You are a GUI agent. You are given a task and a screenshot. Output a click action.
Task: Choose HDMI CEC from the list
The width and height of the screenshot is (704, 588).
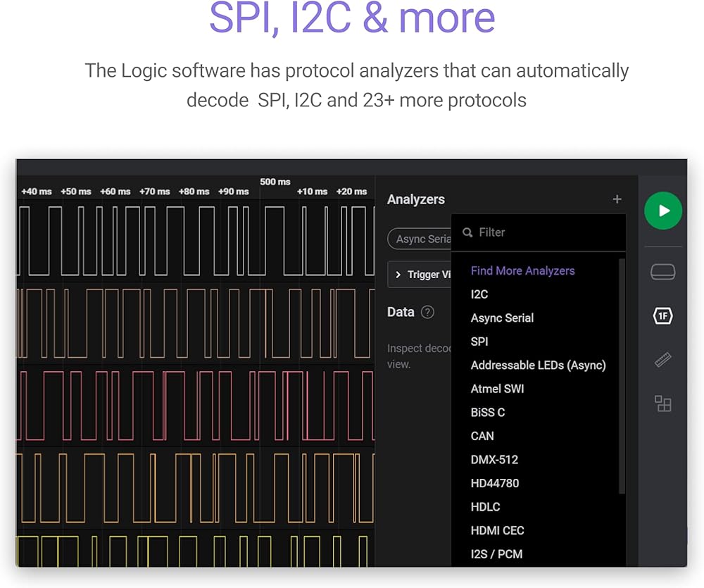[x=497, y=530]
